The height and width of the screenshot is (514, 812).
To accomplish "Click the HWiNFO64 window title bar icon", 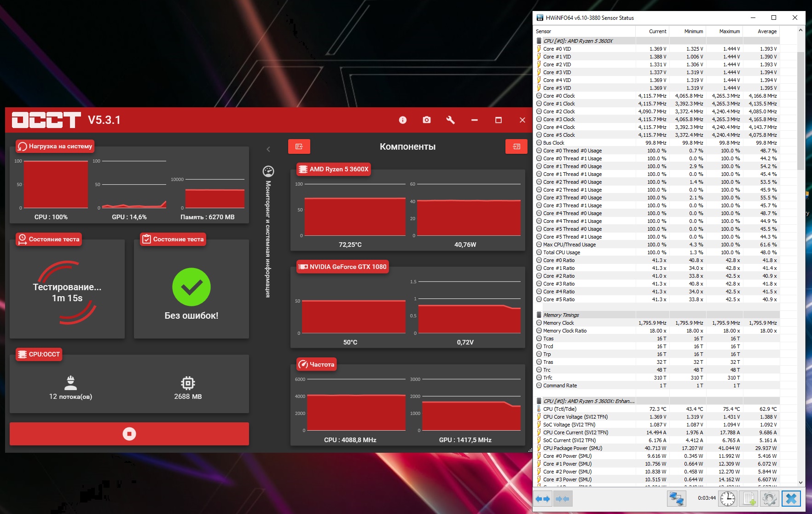I will click(x=540, y=18).
